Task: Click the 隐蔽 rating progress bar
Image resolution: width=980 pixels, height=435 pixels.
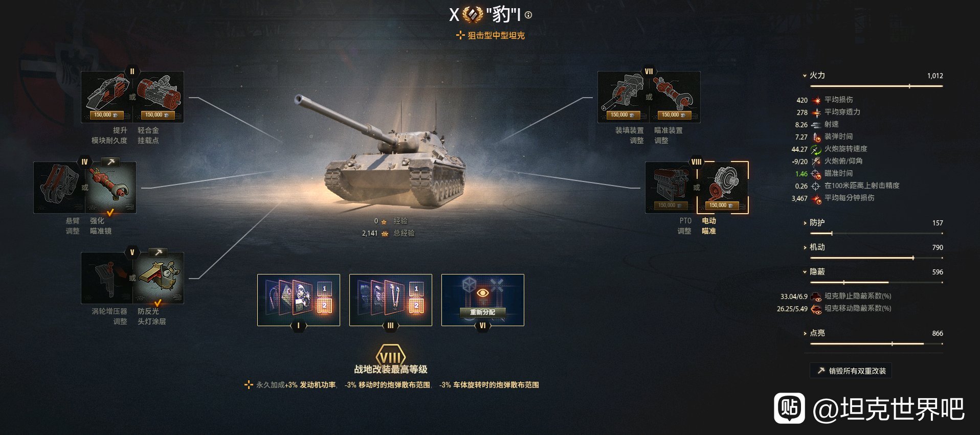Action: pyautogui.click(x=876, y=282)
